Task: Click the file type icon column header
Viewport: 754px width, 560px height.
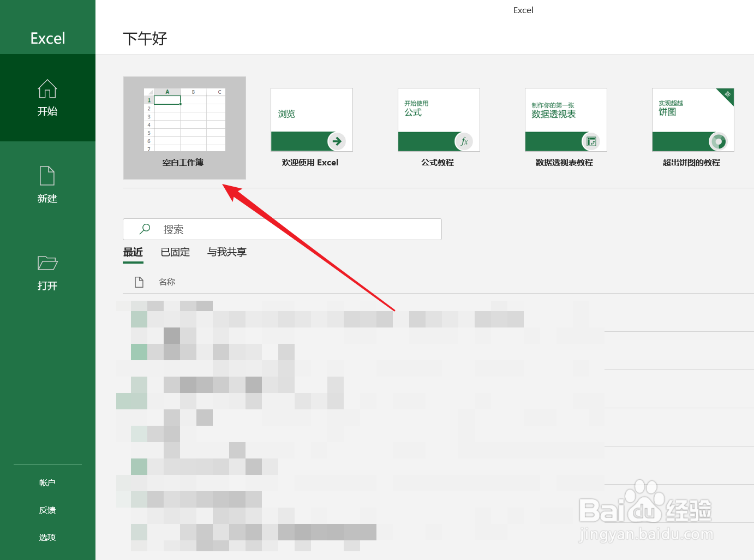Action: (x=139, y=282)
